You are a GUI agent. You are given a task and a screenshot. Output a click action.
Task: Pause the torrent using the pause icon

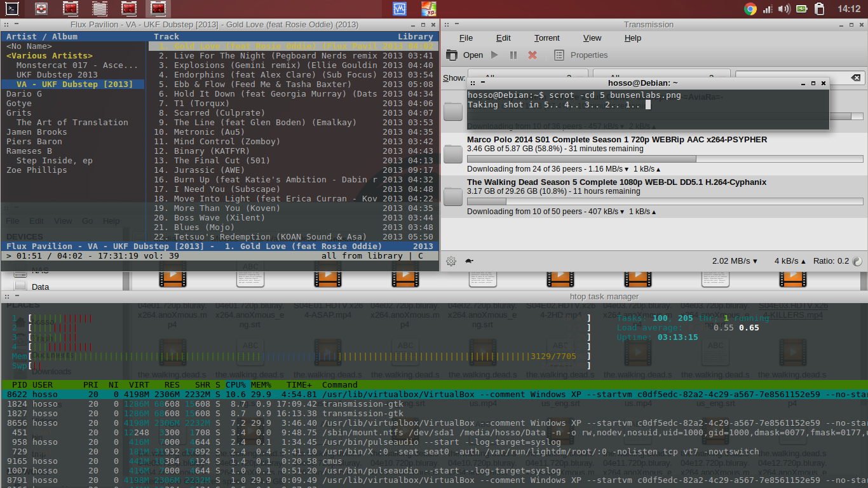(x=513, y=55)
